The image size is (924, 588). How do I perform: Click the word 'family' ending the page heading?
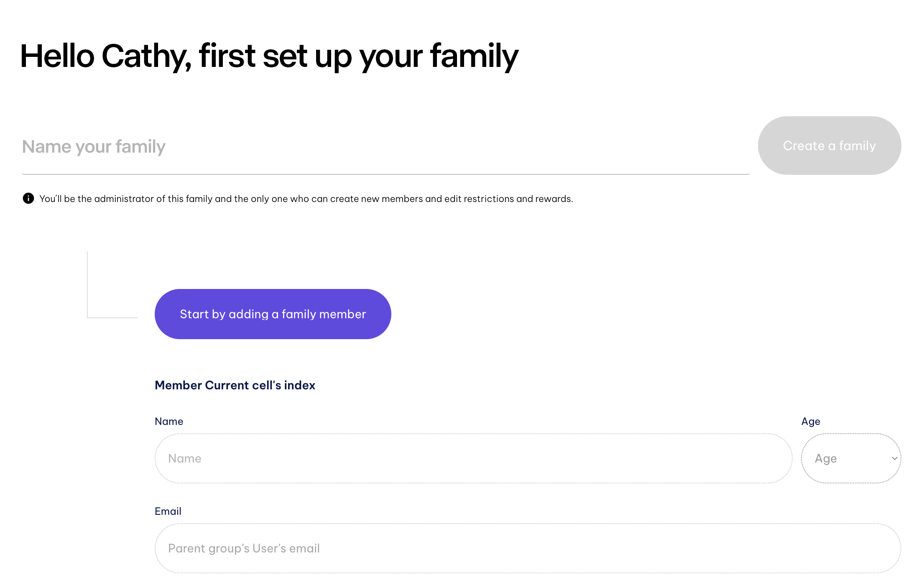pos(474,56)
